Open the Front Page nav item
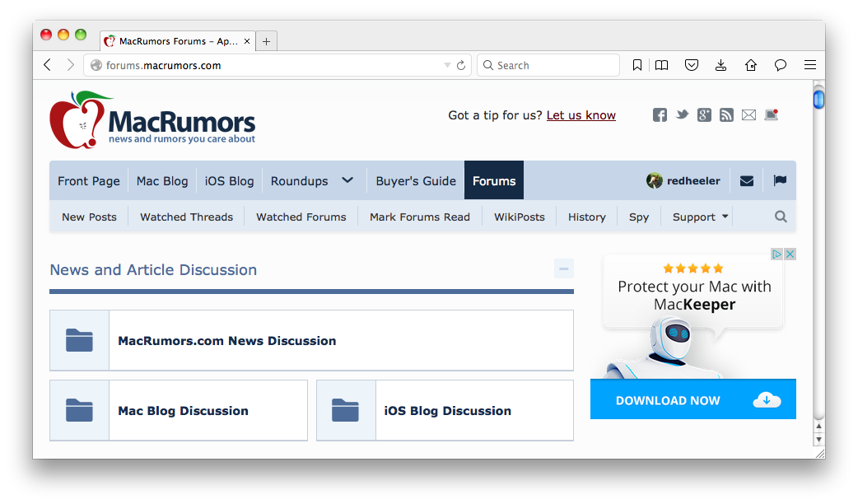Image resolution: width=858 pixels, height=504 pixels. pos(89,180)
